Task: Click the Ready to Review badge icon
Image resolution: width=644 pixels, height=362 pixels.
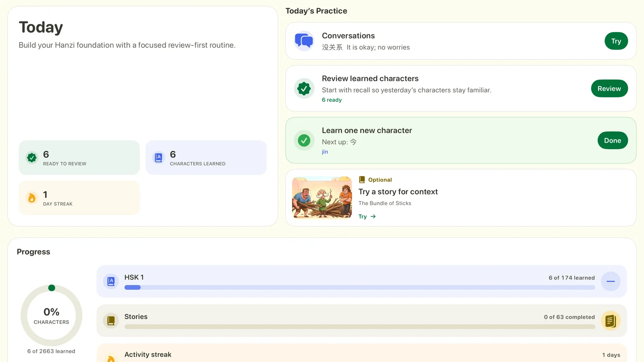Action: click(x=32, y=158)
